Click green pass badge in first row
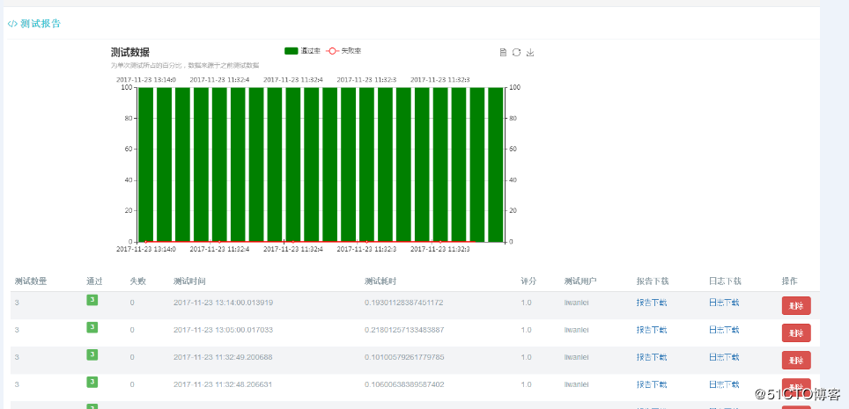Screen dimensions: 849x409 click(92, 300)
